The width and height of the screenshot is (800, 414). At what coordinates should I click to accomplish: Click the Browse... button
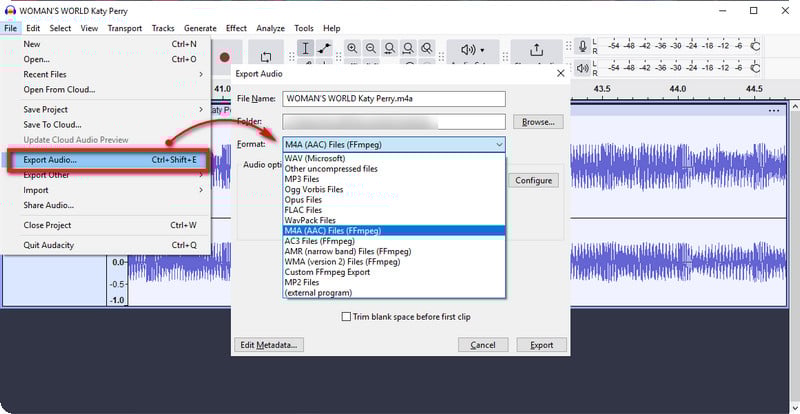tap(538, 123)
